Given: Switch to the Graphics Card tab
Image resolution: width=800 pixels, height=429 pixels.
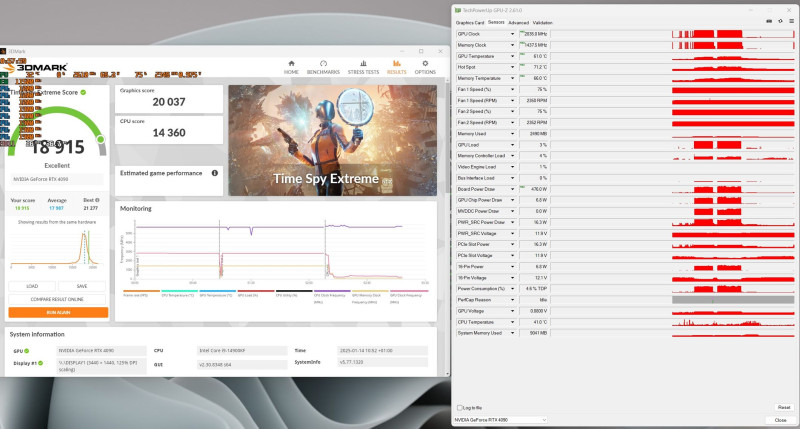Looking at the screenshot, I should click(x=469, y=22).
